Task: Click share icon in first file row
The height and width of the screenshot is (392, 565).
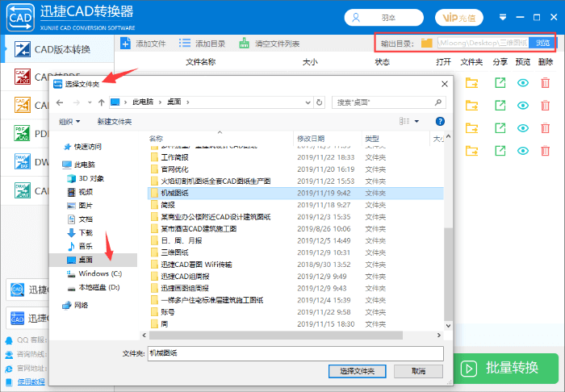Action: [500, 83]
